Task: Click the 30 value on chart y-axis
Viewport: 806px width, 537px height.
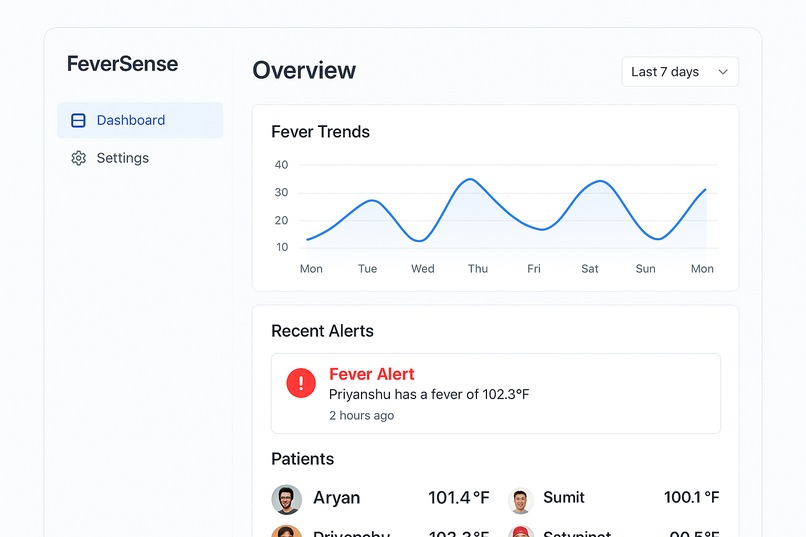Action: (x=281, y=193)
